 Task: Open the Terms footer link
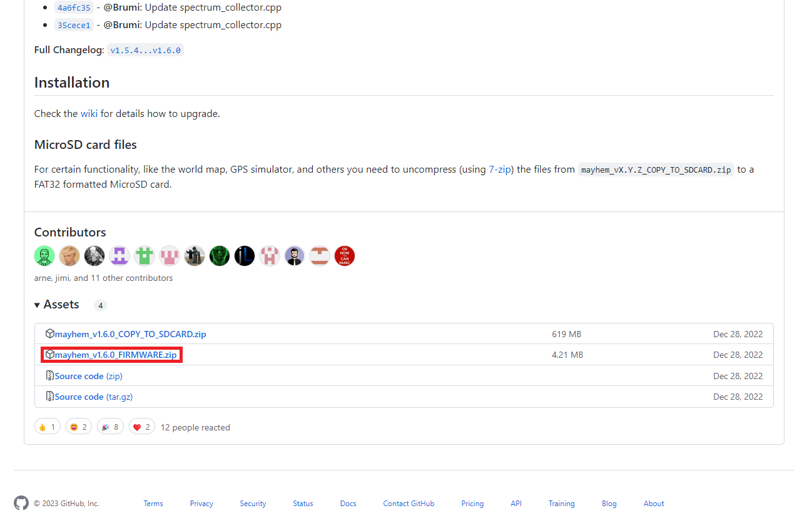tap(153, 504)
